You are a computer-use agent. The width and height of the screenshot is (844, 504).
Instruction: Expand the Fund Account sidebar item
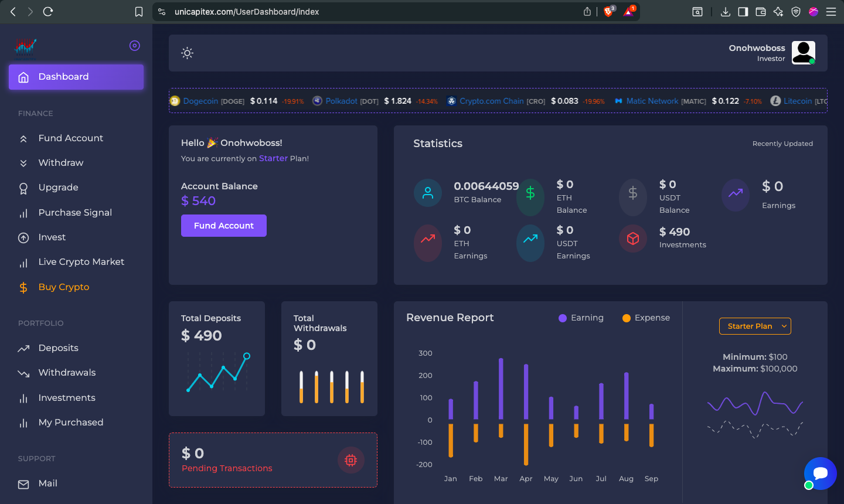[x=70, y=138]
